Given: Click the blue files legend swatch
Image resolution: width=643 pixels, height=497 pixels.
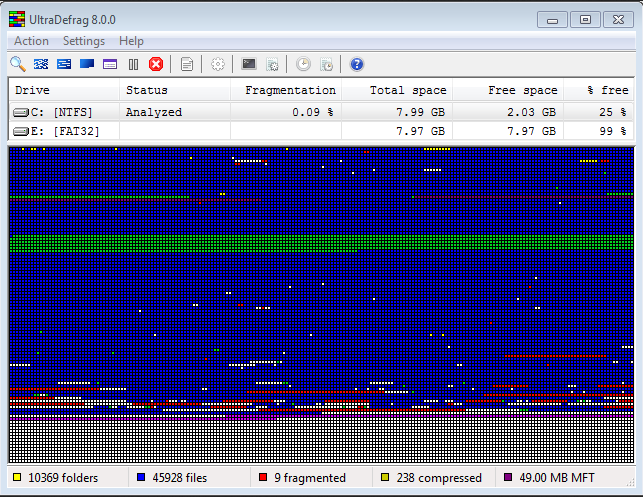Looking at the screenshot, I should tap(141, 477).
